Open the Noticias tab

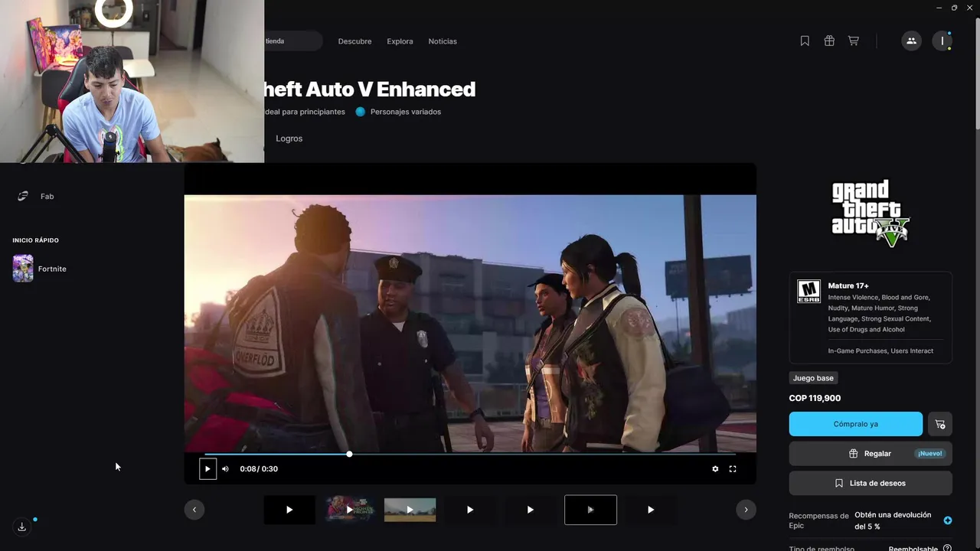tap(443, 41)
